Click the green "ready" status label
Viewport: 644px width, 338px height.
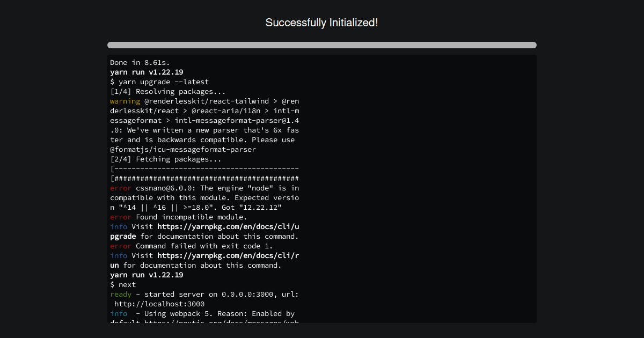tap(121, 294)
